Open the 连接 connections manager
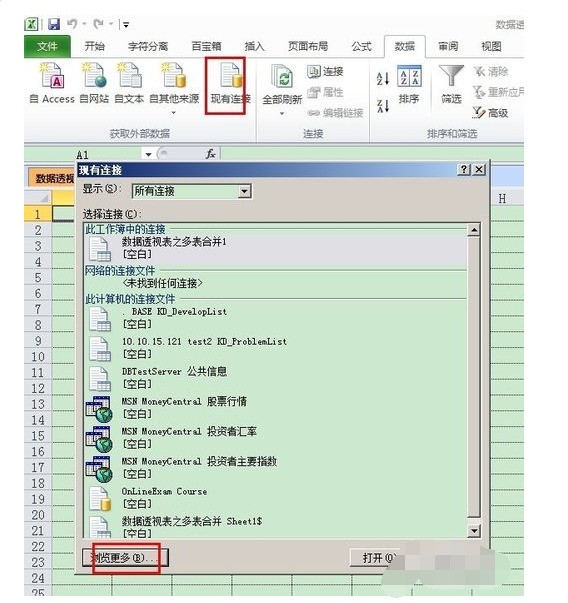Viewport: 568px width, 603px height. [325, 71]
